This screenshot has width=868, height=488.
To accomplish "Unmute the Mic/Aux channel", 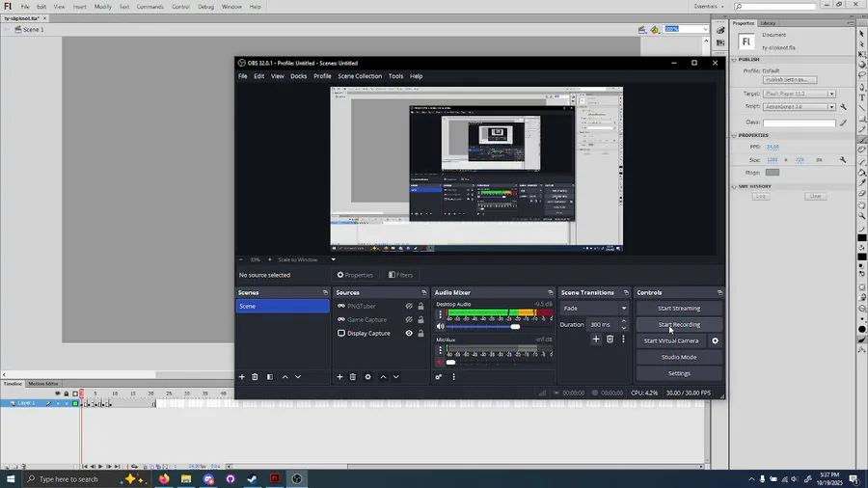I will click(x=440, y=363).
